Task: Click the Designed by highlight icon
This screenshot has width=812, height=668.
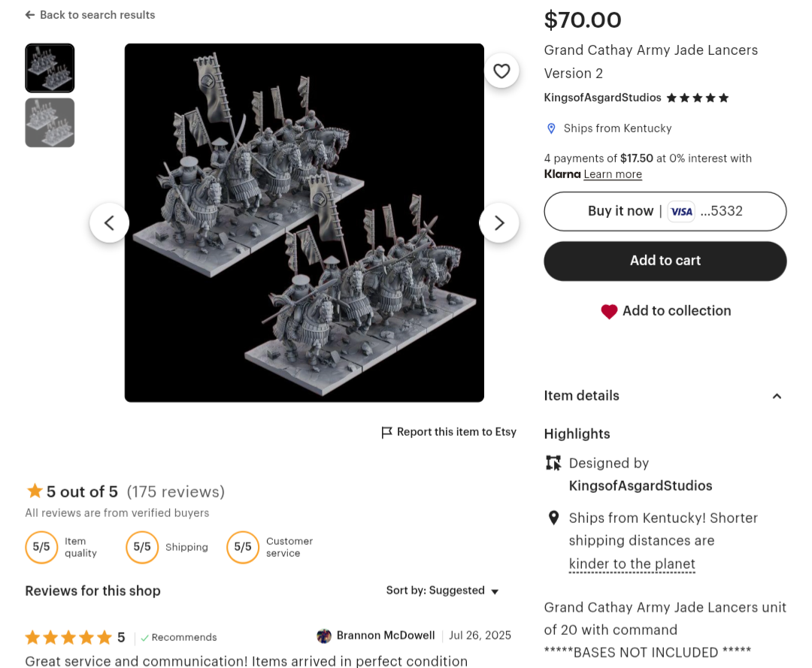Action: 553,463
